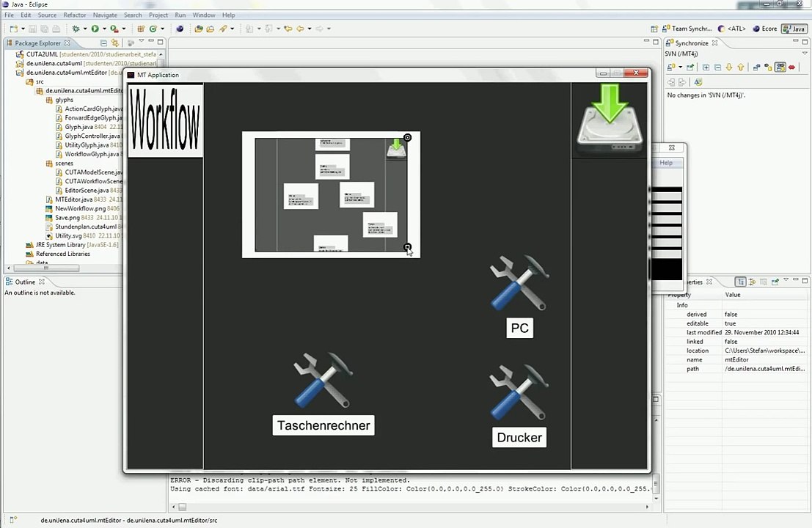Click the red conflicts mode icon in Synchronize
Screen dimensions: 812x528
791,67
